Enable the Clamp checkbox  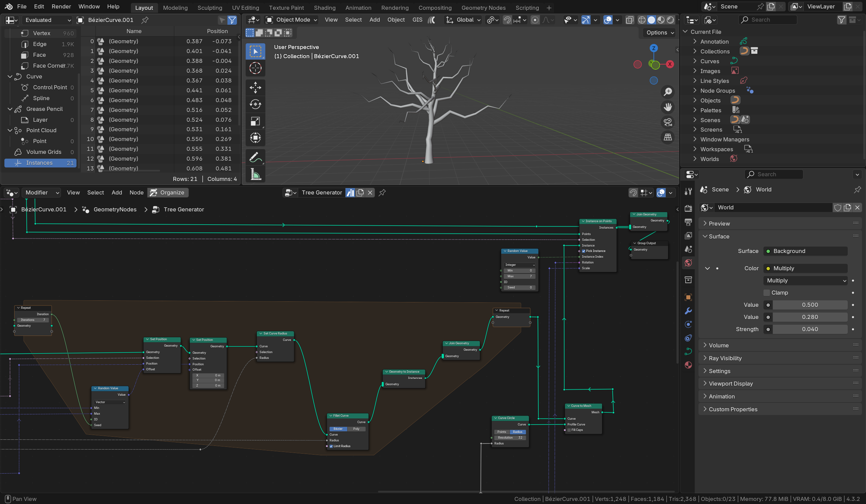coord(767,293)
